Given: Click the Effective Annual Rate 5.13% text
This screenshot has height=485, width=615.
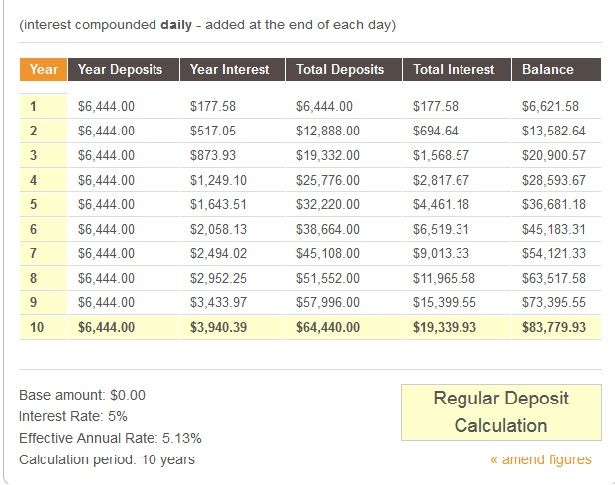Looking at the screenshot, I should pos(110,438).
